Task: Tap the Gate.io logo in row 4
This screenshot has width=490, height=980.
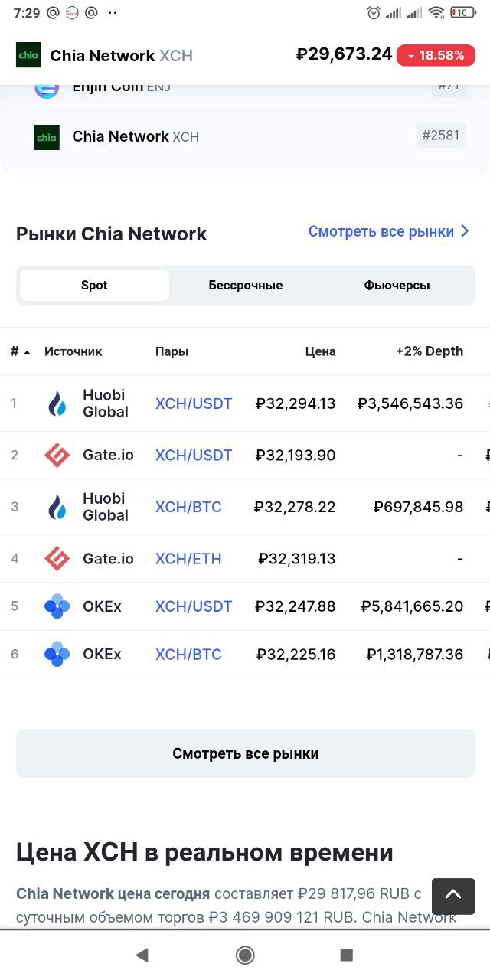Action: 57,559
